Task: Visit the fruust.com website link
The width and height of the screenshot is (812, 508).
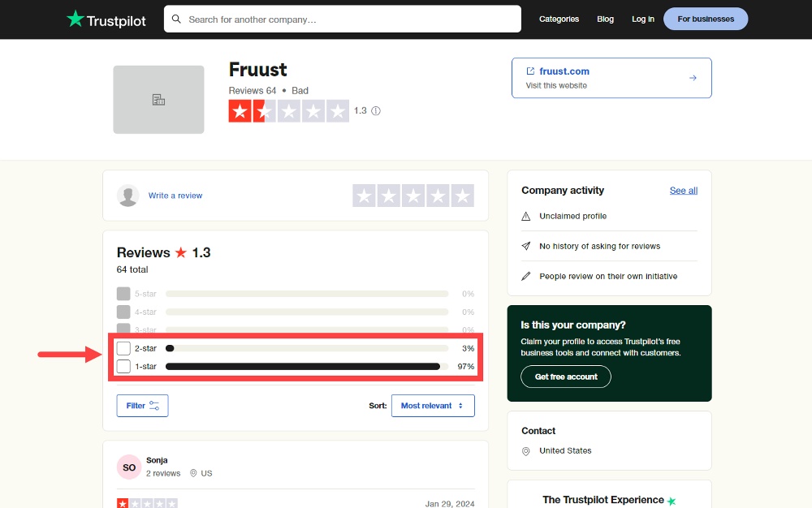Action: tap(611, 78)
